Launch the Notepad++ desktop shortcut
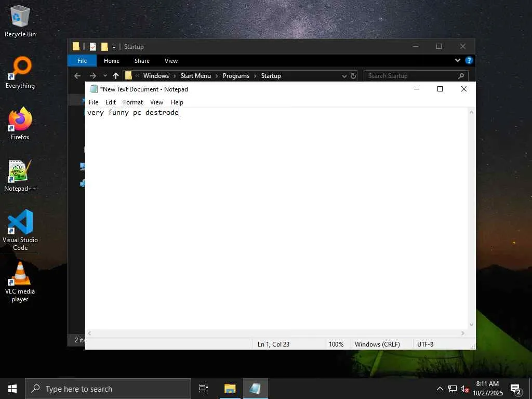532x399 pixels. [x=20, y=176]
